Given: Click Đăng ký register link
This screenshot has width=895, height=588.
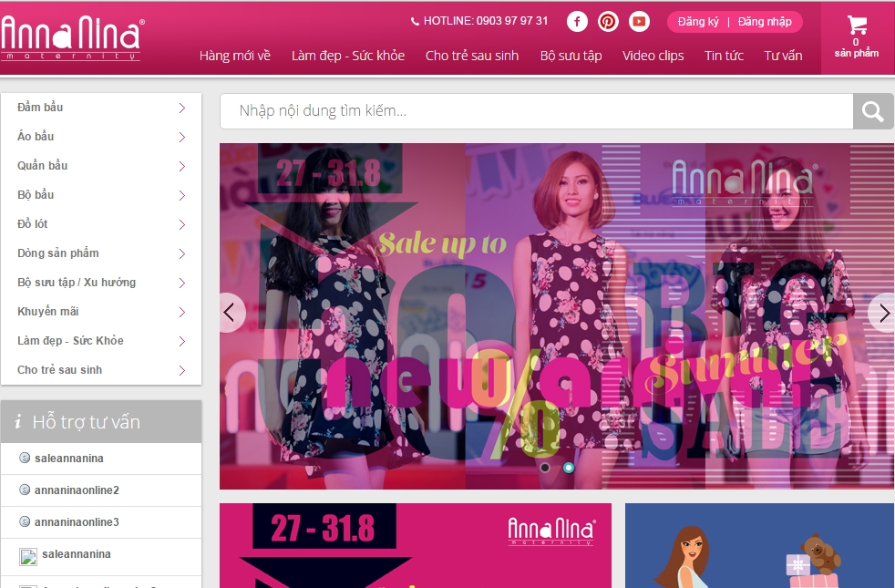Looking at the screenshot, I should 698,22.
